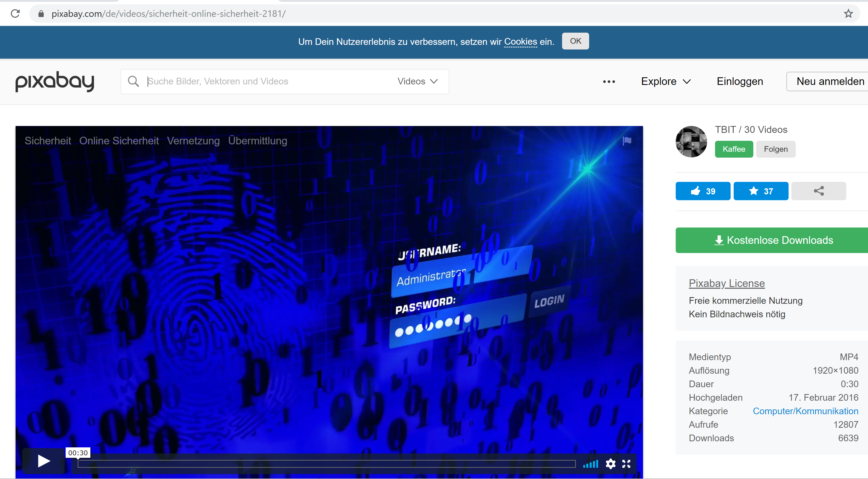Click the browser reload icon

click(x=16, y=14)
